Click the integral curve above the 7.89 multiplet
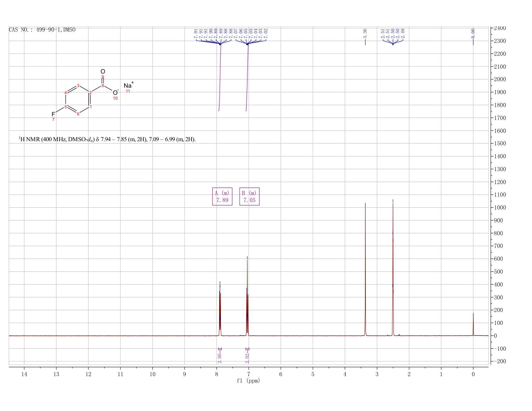Viewport: 532px width, 411px height. 220,77
